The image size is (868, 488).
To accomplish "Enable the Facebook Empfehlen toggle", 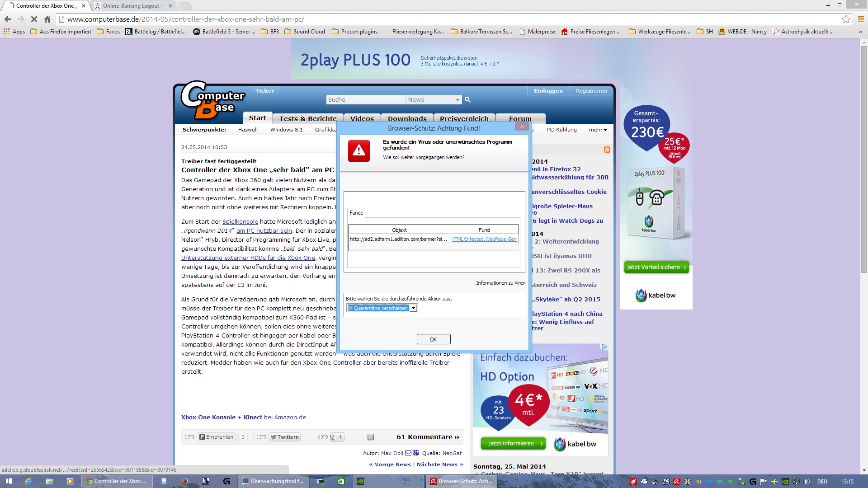I will [x=189, y=437].
